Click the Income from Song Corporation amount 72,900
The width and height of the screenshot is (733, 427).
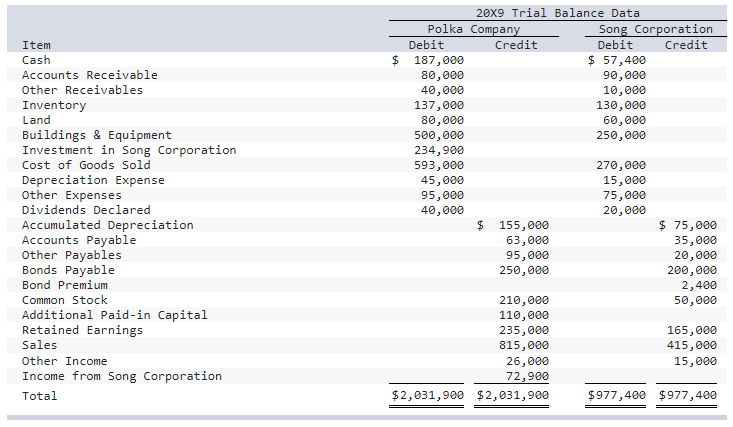click(x=527, y=376)
